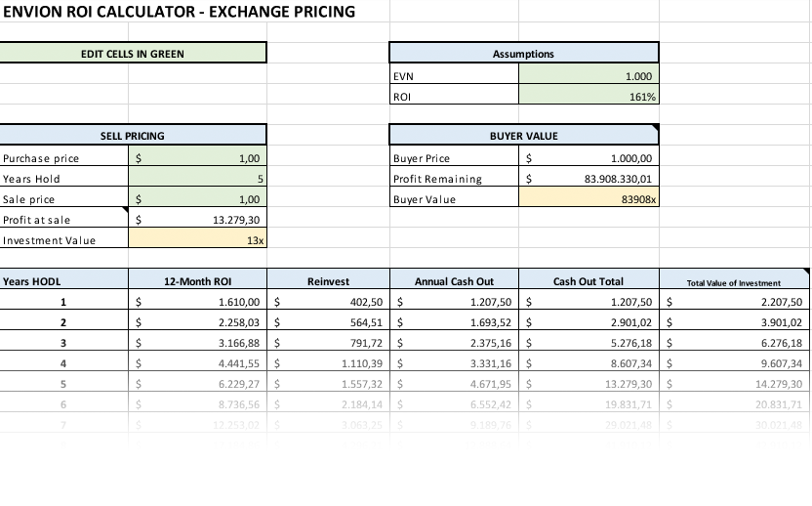Select the Years HODL header cell
This screenshot has width=812, height=506.
pos(64,281)
